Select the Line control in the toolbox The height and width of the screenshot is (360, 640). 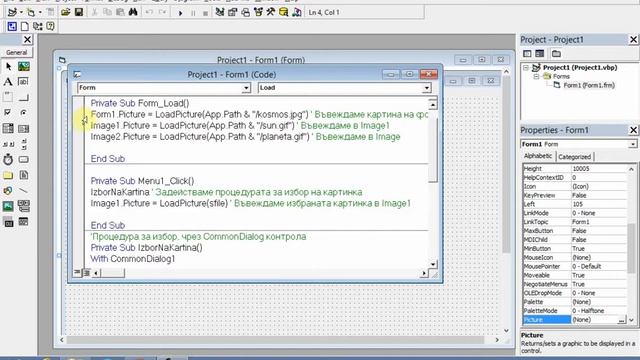tap(24, 191)
